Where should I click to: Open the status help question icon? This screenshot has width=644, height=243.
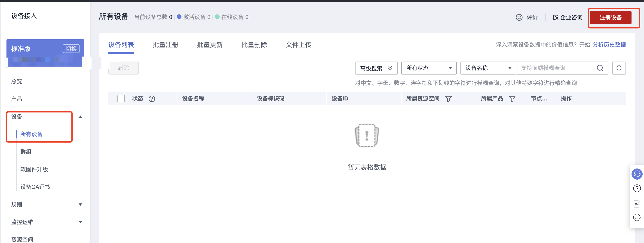tap(152, 99)
